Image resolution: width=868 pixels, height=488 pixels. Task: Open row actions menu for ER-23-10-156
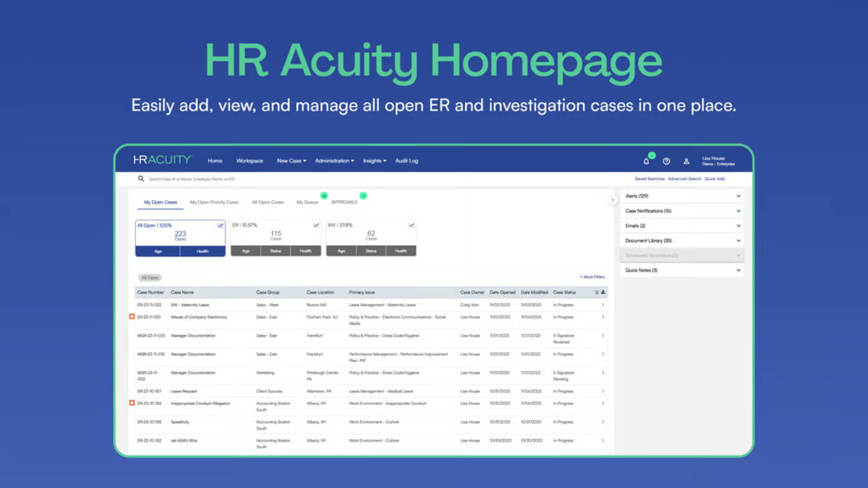point(603,403)
